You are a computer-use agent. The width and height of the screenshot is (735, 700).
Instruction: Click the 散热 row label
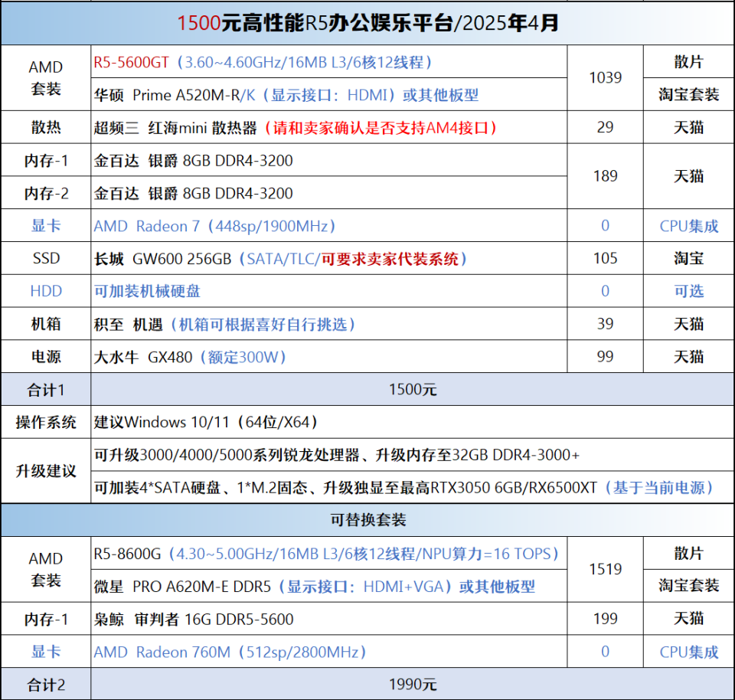45,127
